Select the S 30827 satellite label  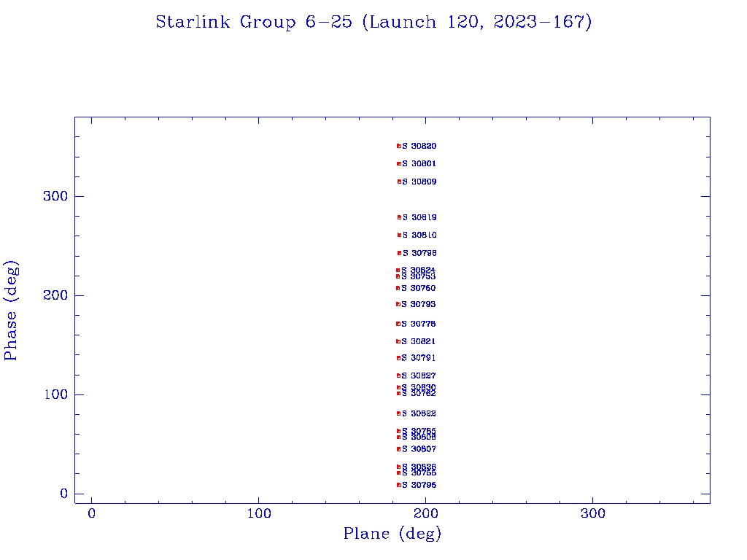419,376
